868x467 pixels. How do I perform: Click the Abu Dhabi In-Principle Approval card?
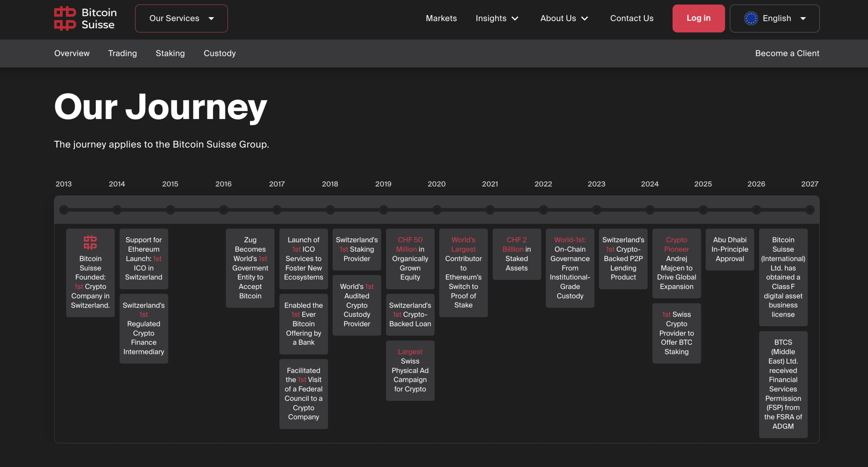pos(730,249)
